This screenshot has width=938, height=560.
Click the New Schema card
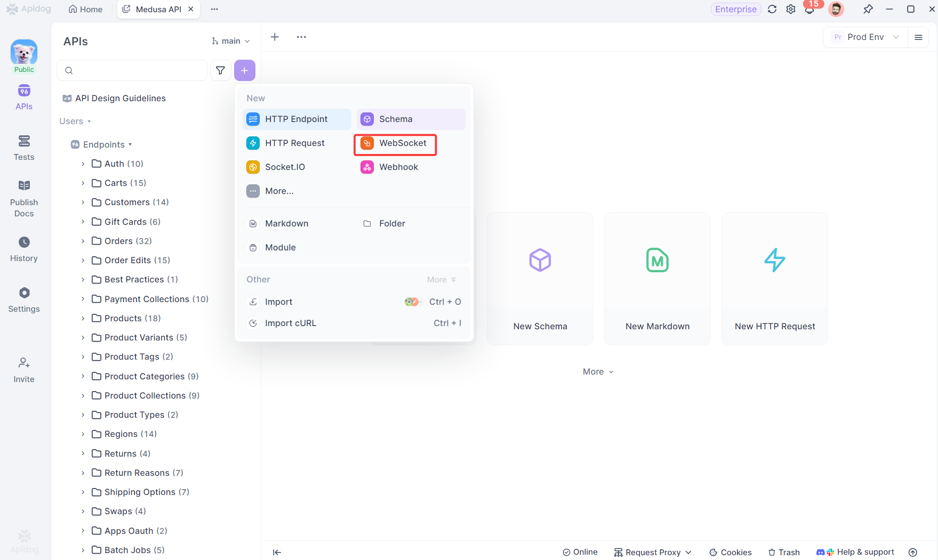pos(540,278)
